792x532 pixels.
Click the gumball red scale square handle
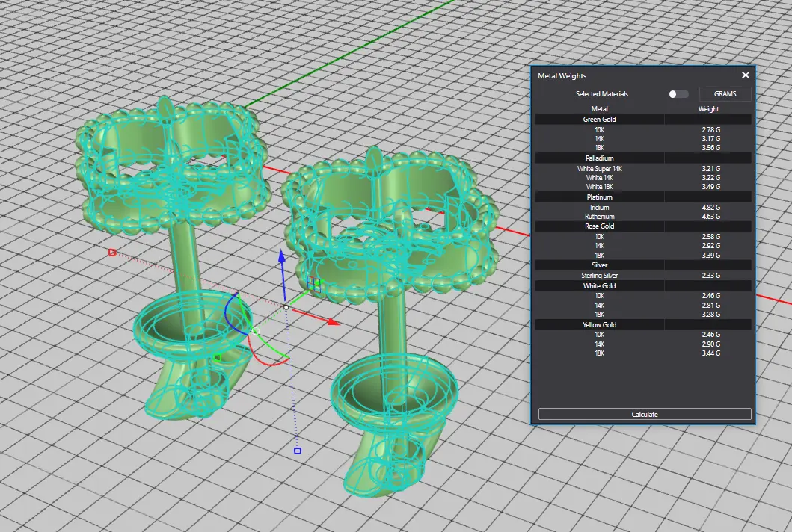click(x=112, y=253)
